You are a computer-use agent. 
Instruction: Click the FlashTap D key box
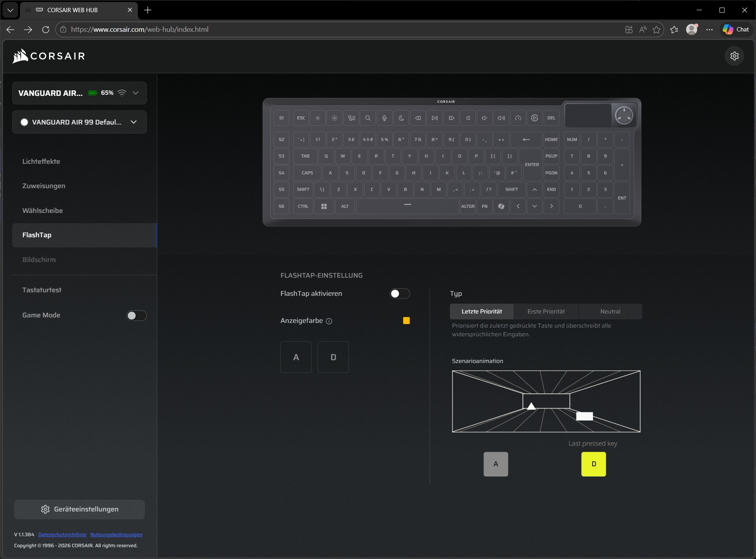pyautogui.click(x=333, y=357)
